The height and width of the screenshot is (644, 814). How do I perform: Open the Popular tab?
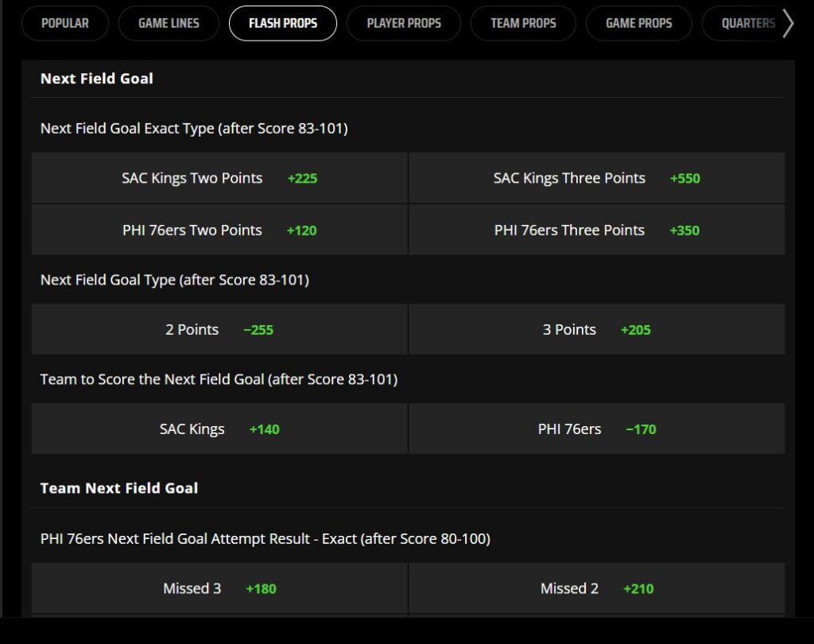point(65,23)
